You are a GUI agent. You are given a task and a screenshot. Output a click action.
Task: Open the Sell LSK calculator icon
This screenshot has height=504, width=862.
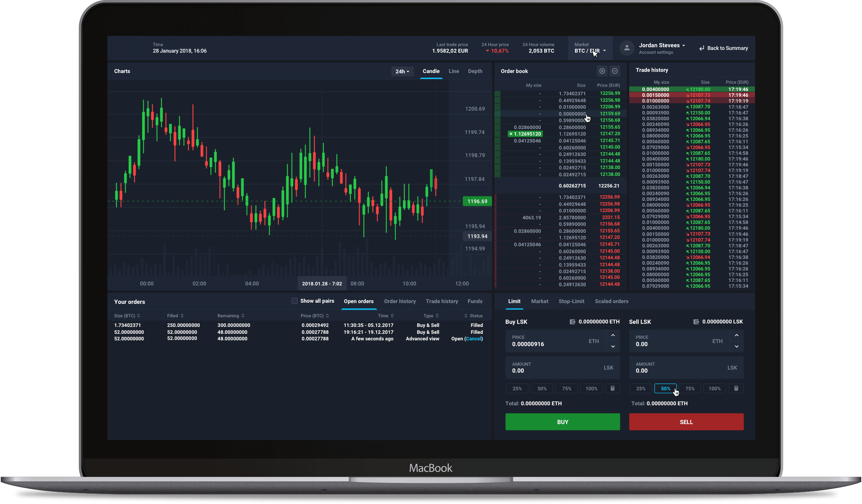tap(736, 388)
